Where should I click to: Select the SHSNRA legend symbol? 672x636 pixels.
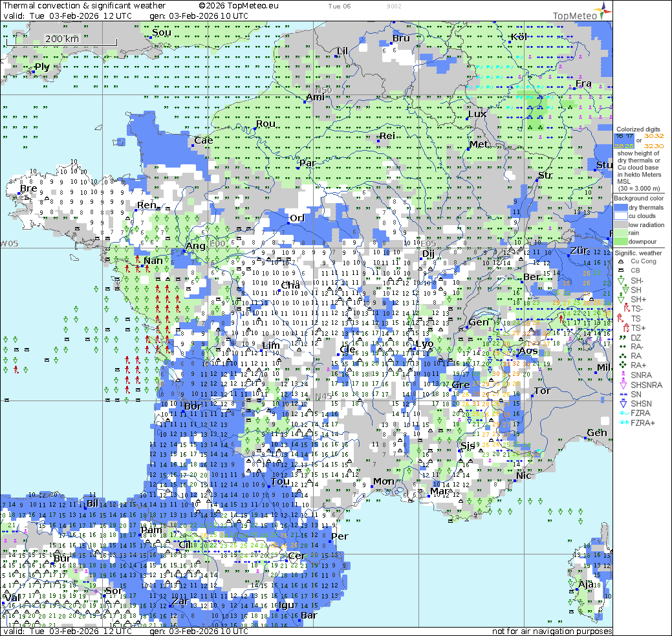(x=620, y=384)
